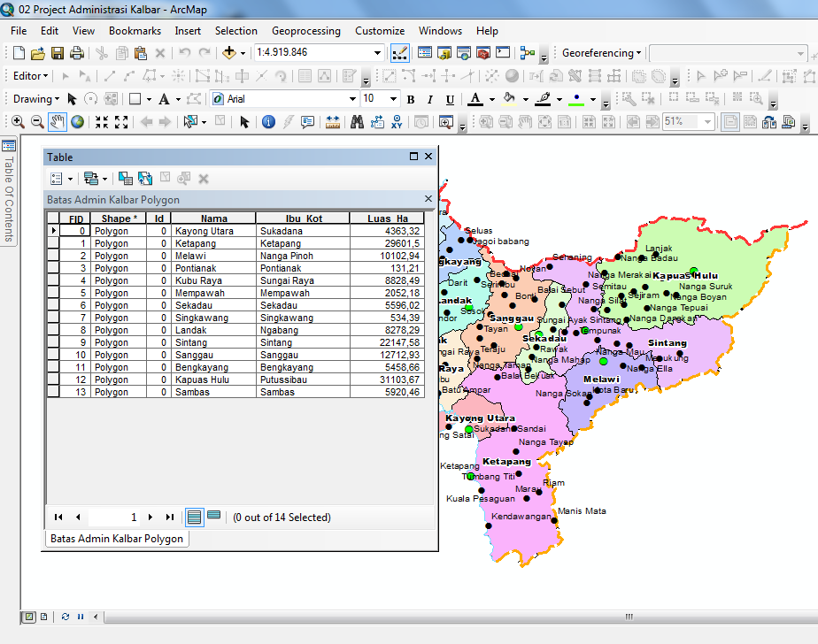
Task: Apply bold text formatting
Action: click(x=411, y=99)
